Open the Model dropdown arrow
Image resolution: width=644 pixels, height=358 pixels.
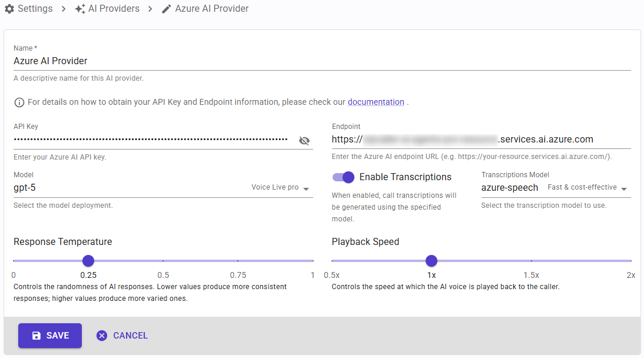tap(306, 188)
